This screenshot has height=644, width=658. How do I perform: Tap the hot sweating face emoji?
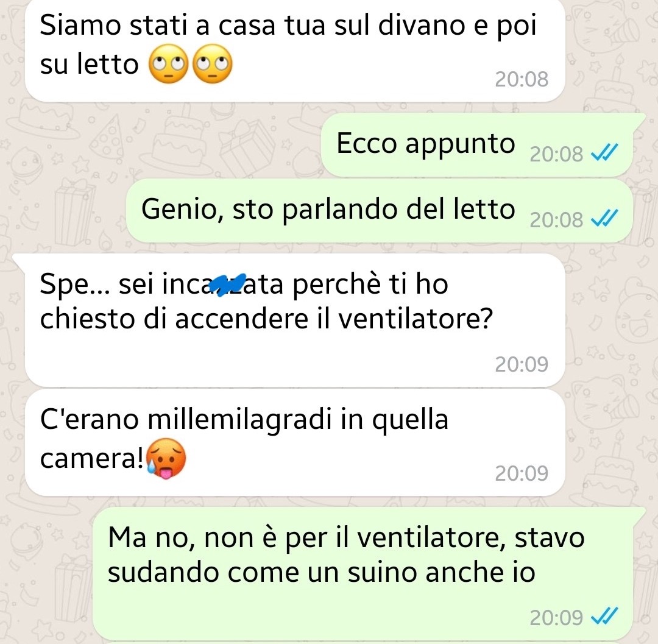[166, 459]
